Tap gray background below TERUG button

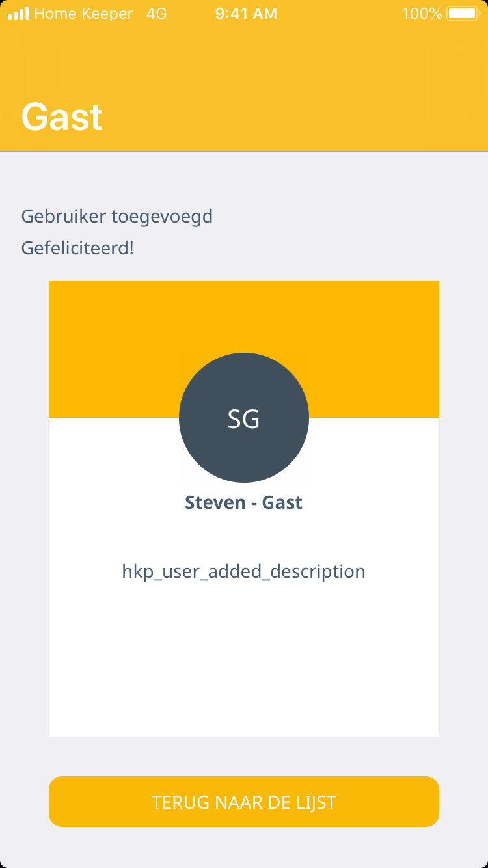(244, 848)
